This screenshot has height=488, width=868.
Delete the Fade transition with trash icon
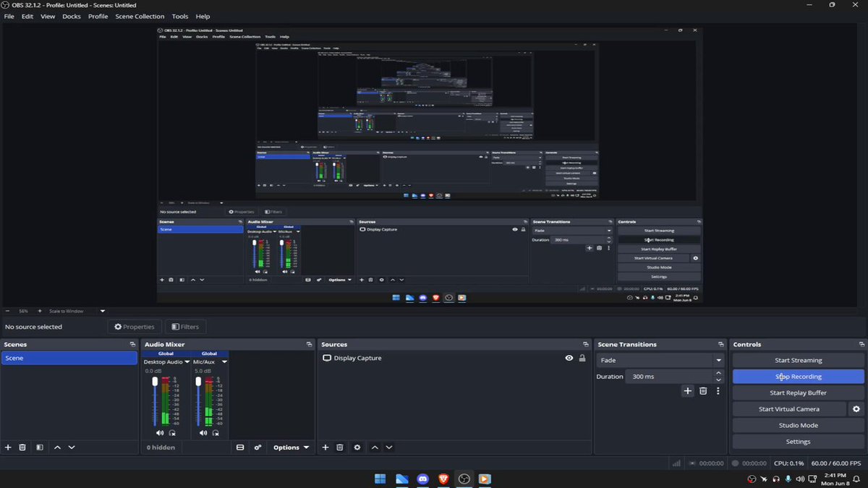point(703,391)
